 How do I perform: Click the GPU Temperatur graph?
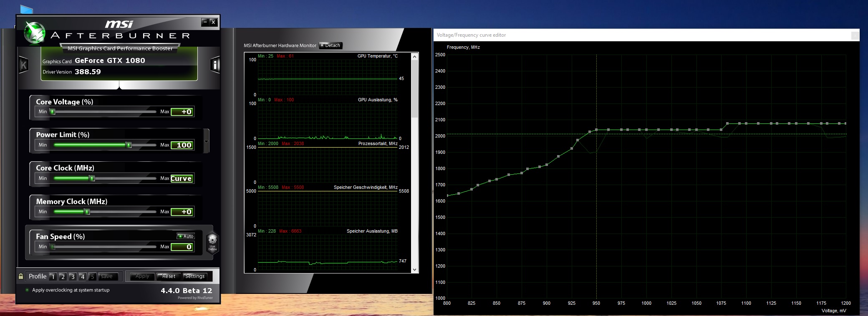tap(328, 77)
